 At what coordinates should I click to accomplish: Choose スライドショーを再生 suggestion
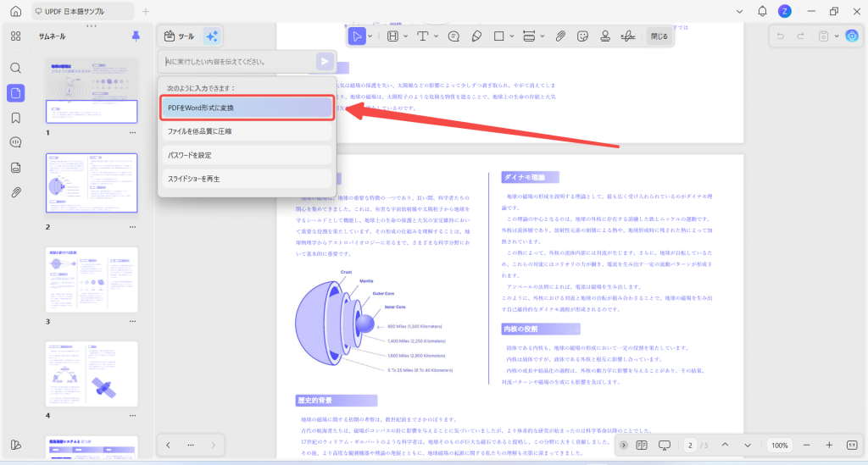pos(247,179)
